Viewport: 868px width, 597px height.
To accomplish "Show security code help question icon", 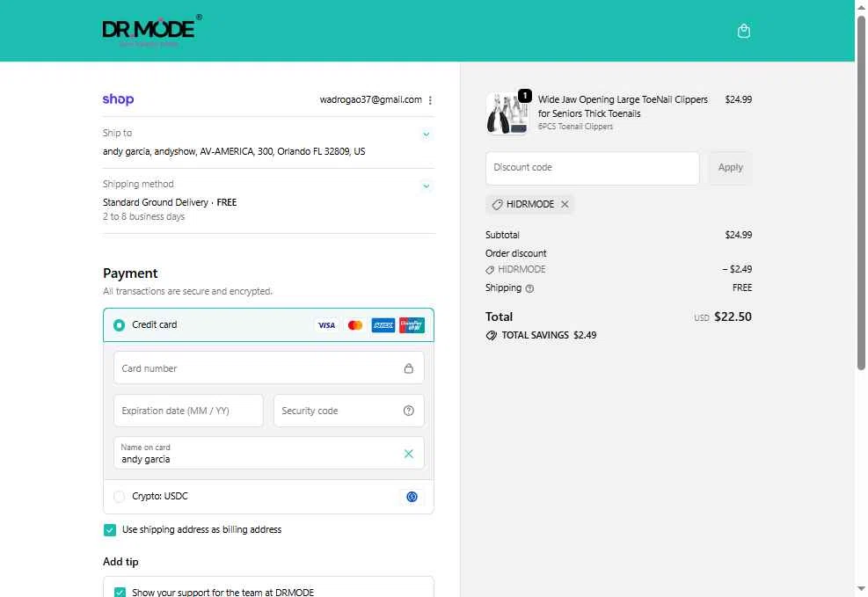I will tap(409, 411).
